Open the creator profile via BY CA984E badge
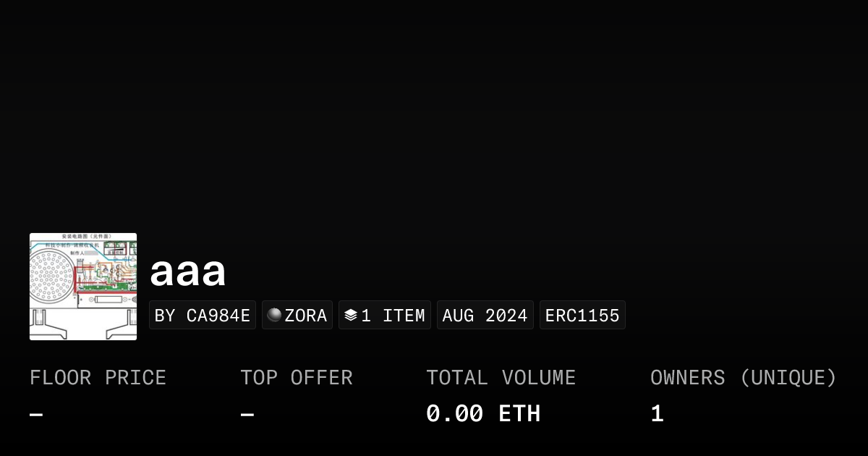Viewport: 868px width, 456px height. (x=203, y=315)
